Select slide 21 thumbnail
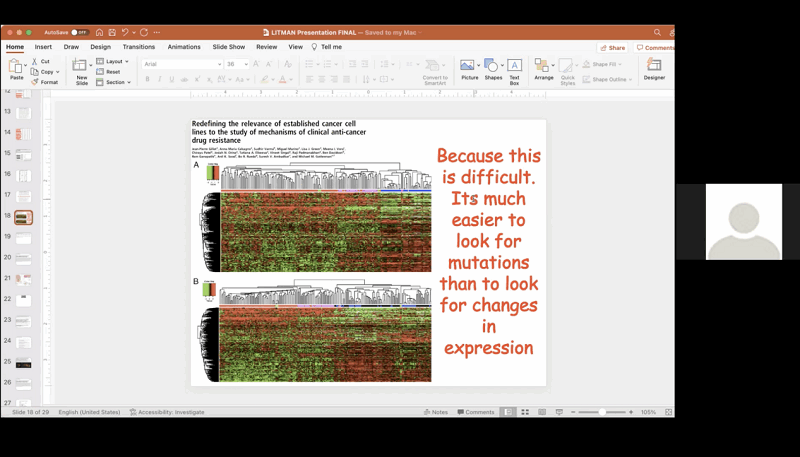The height and width of the screenshot is (457, 800). point(23,279)
